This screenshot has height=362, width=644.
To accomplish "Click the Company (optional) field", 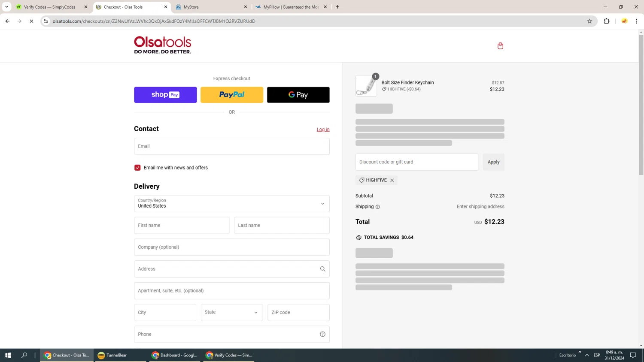I will tap(232, 247).
